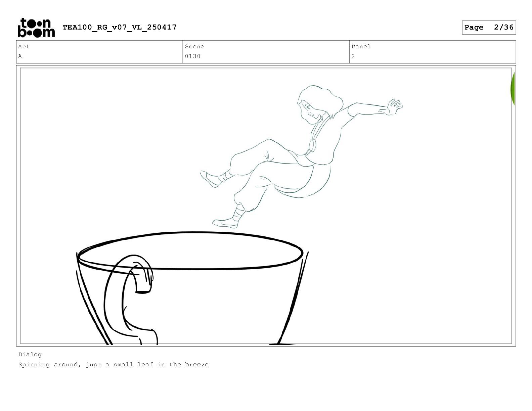Click the Panel header label

361,47
